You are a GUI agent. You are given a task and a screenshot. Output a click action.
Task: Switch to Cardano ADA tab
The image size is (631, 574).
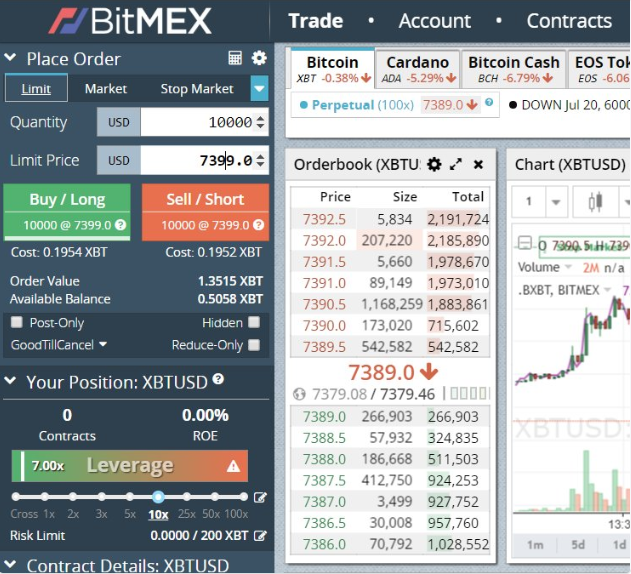coord(418,69)
